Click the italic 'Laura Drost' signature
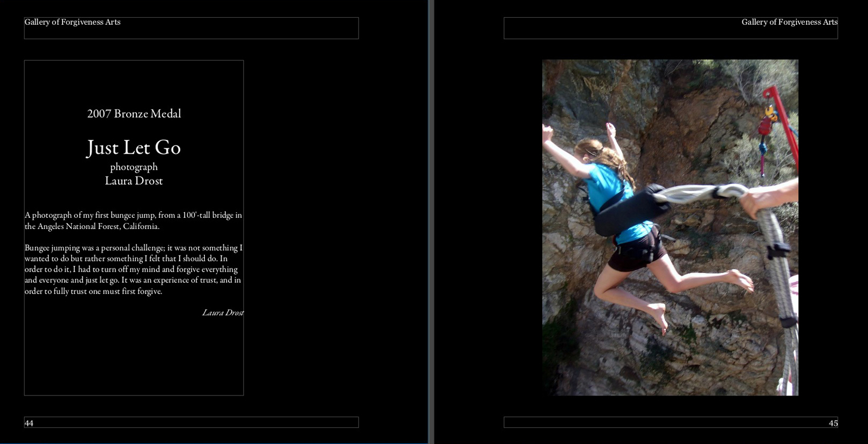868x444 pixels. [x=223, y=313]
